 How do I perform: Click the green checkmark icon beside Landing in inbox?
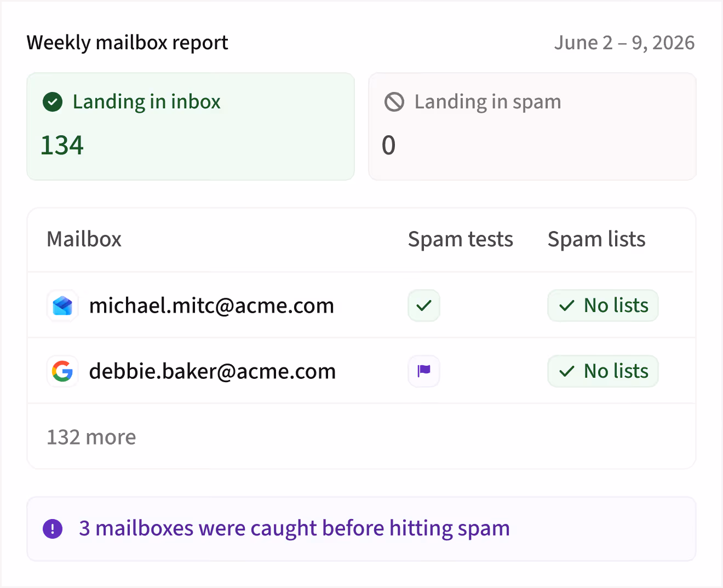(53, 102)
